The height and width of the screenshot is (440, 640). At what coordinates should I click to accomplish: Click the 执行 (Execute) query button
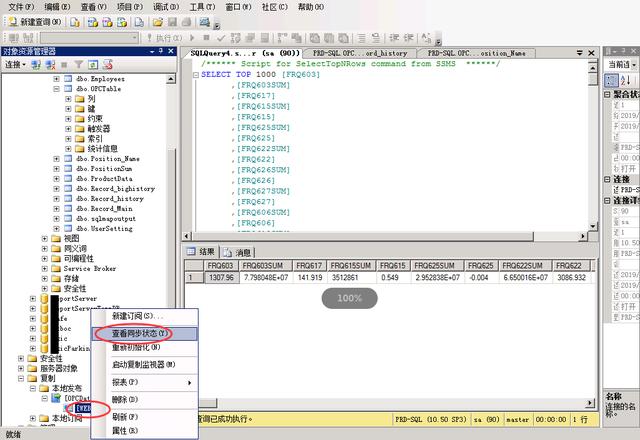[167, 37]
